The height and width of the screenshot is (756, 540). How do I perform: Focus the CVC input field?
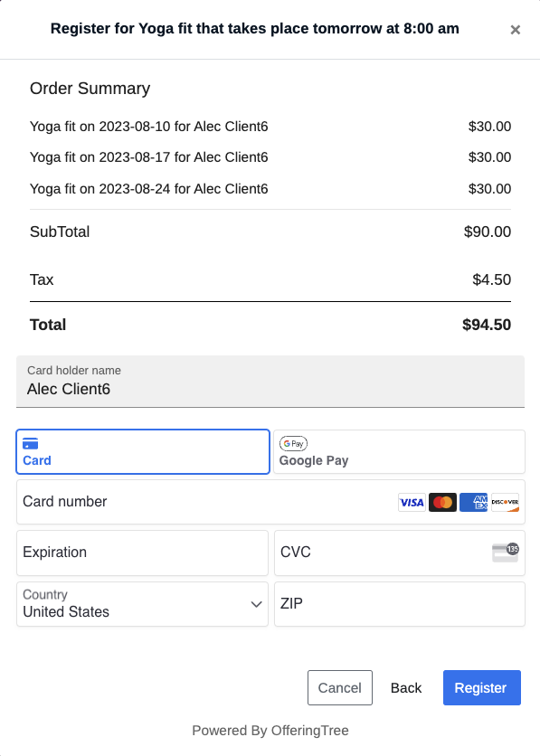(x=400, y=553)
